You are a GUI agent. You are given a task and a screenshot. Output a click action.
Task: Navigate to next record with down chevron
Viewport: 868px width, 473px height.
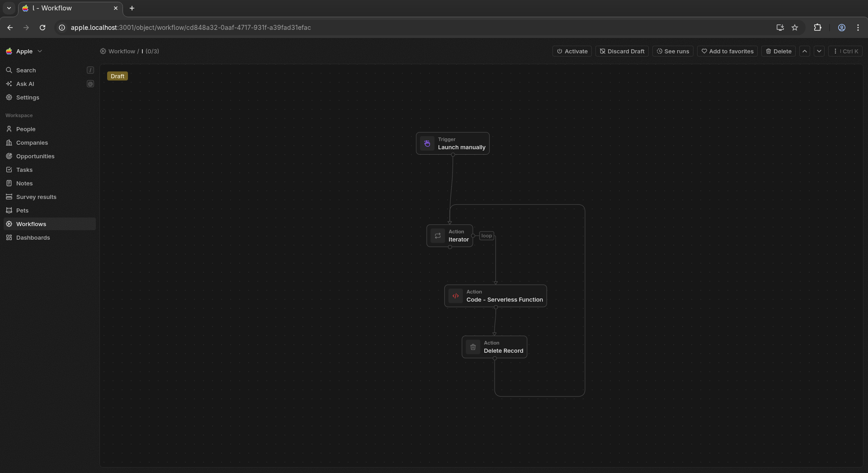[x=819, y=51]
